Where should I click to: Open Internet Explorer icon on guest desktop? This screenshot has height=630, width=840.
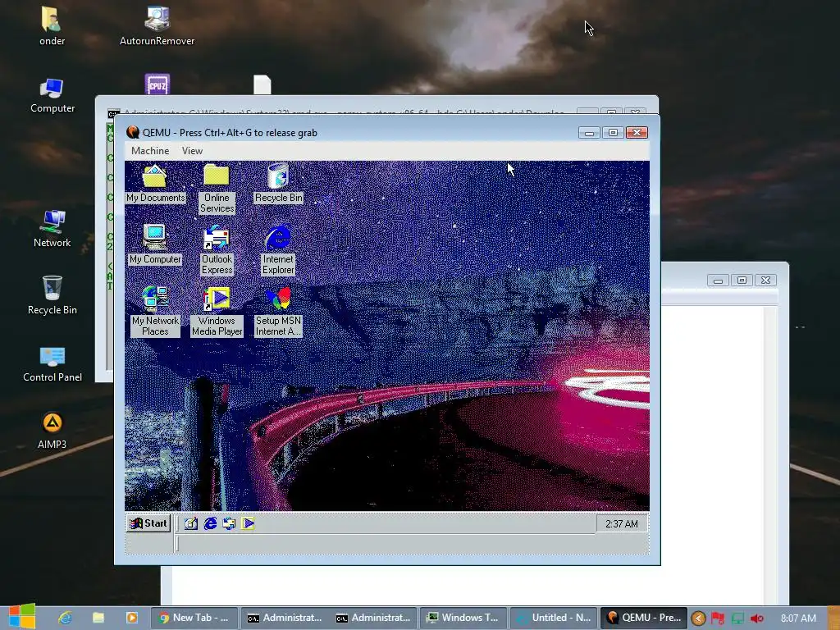click(278, 250)
